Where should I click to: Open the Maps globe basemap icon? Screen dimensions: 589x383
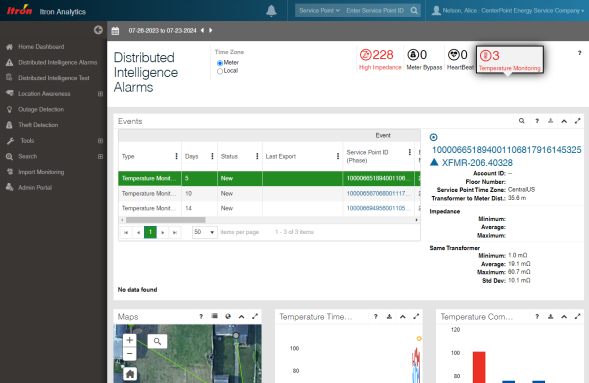click(228, 316)
